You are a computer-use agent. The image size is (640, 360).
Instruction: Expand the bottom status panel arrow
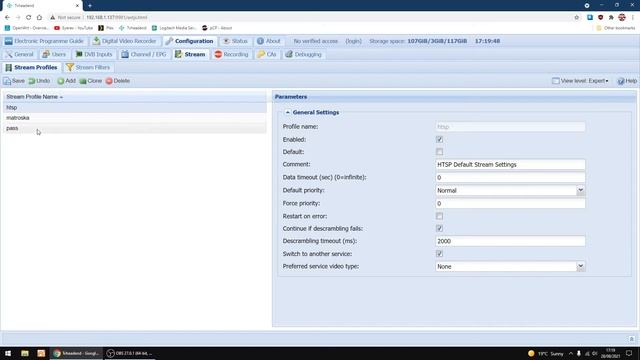pos(631,339)
